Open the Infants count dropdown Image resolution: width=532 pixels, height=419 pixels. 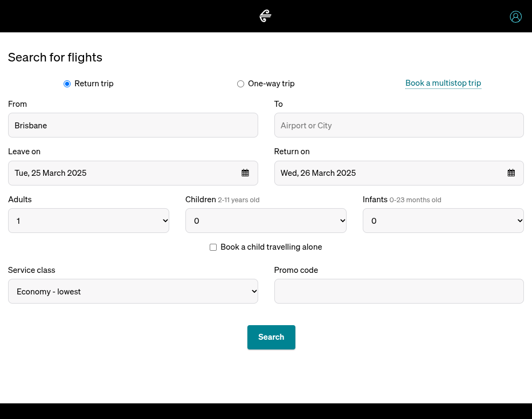[x=443, y=221]
